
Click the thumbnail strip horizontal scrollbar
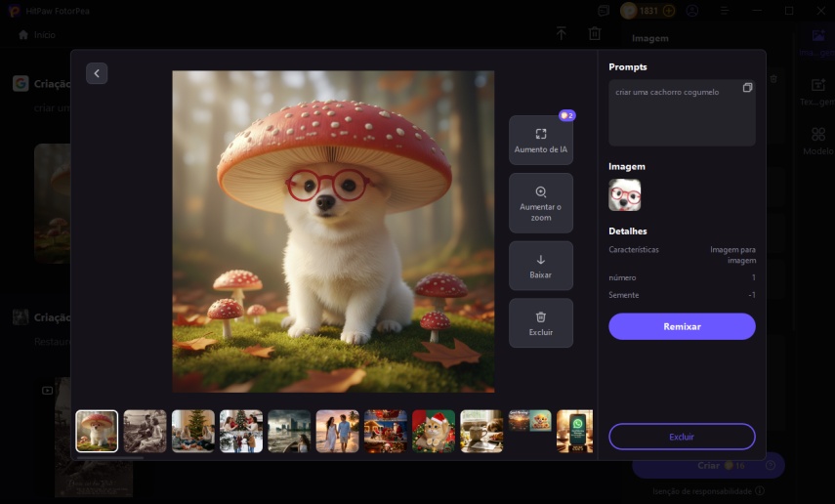(109, 456)
